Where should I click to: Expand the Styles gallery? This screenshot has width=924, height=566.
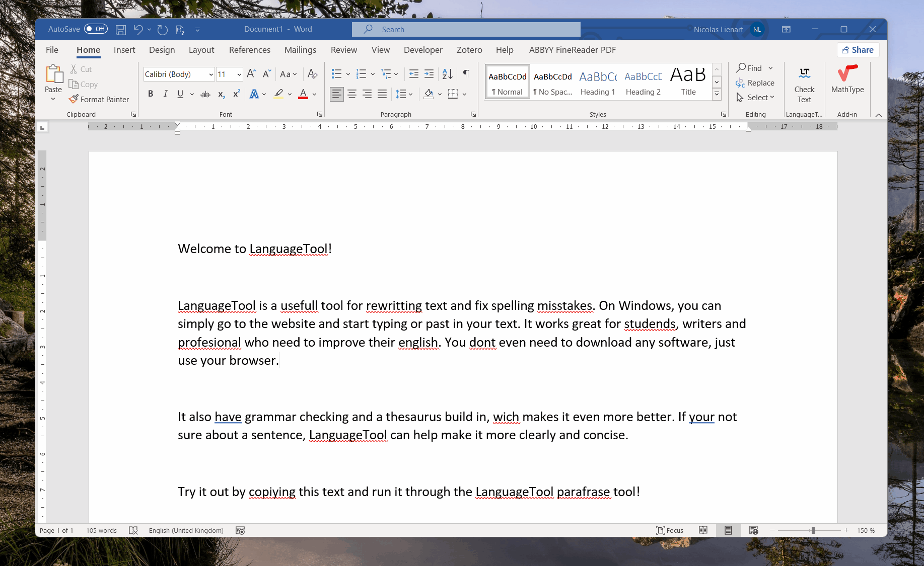(x=717, y=94)
